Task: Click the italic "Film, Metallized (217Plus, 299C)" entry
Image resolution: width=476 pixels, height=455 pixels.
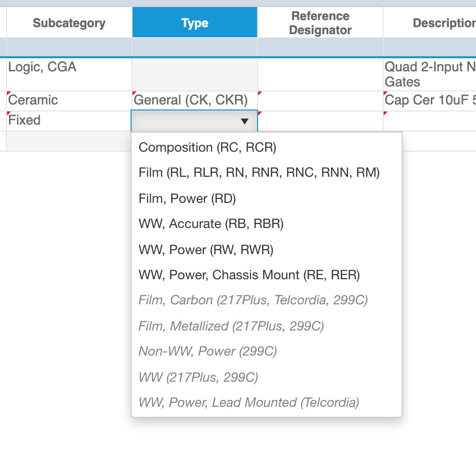Action: [x=231, y=326]
